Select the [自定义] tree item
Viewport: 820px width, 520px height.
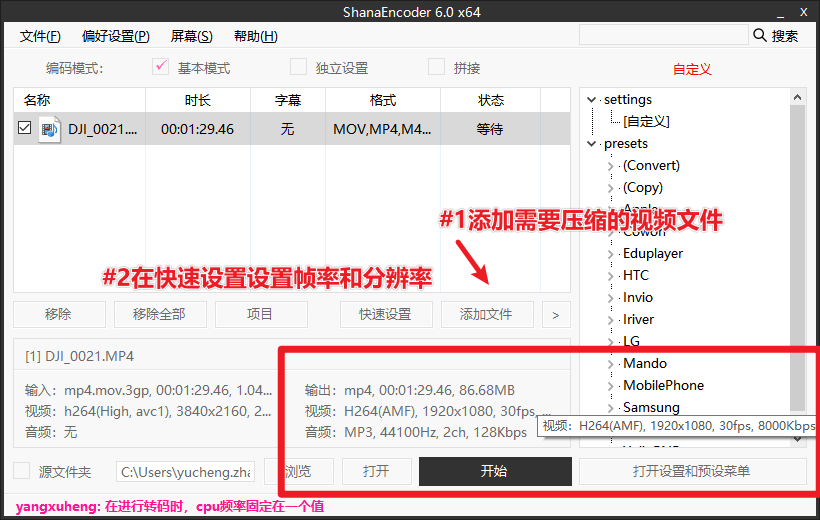pyautogui.click(x=646, y=121)
